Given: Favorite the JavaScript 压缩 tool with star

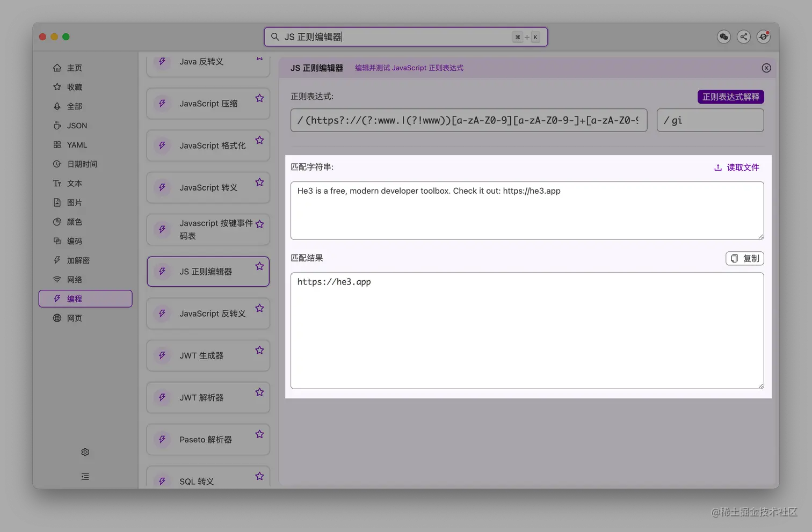Looking at the screenshot, I should point(259,98).
